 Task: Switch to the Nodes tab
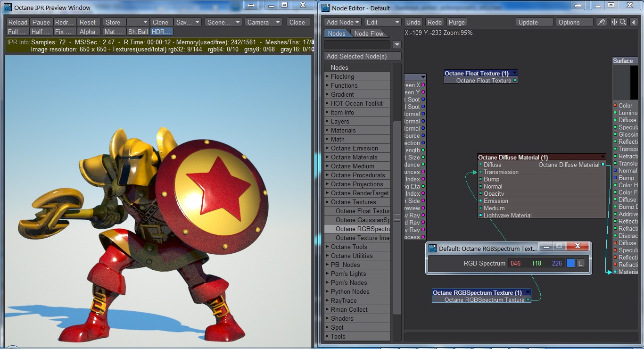(x=337, y=33)
